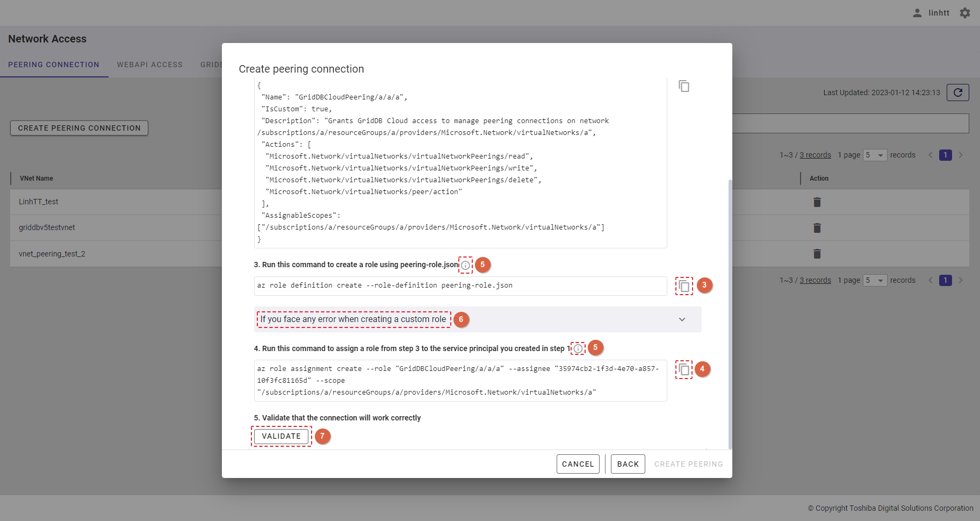Select the Peering Connection tab
The width and height of the screenshot is (980, 521).
pyautogui.click(x=54, y=65)
